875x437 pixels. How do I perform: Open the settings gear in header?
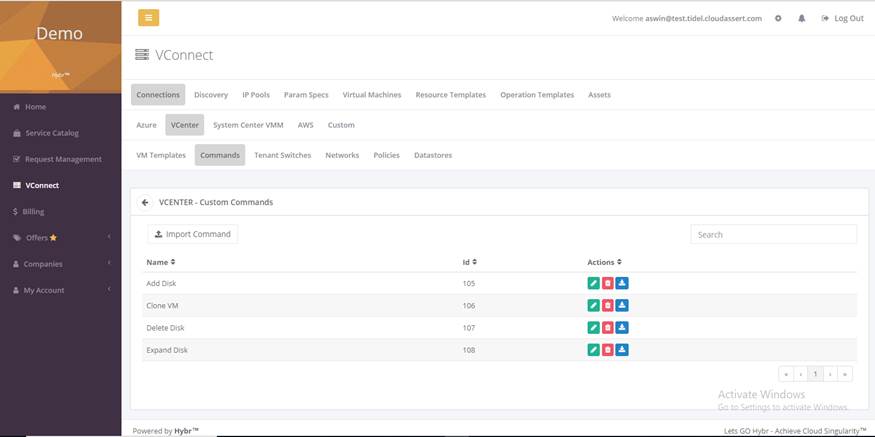pos(778,18)
